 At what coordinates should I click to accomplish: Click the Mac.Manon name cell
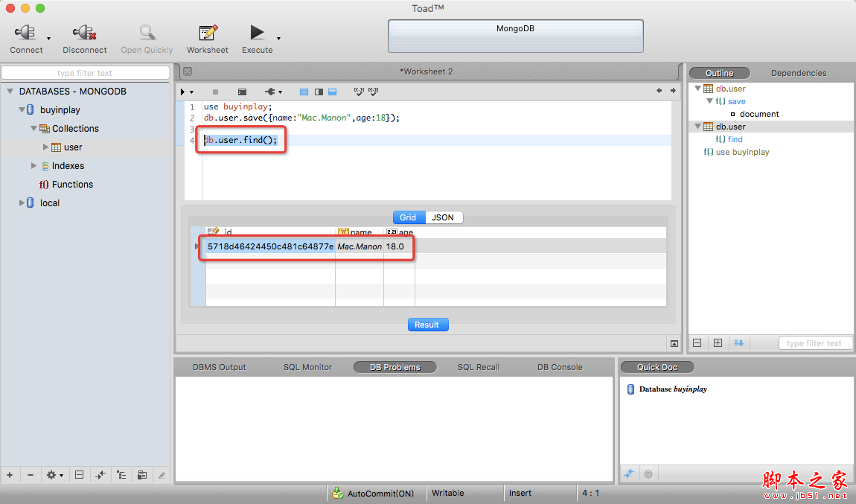(x=360, y=247)
